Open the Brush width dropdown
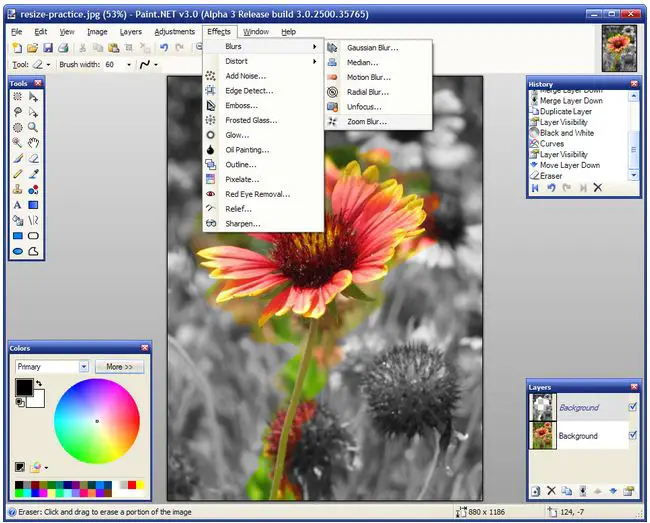Viewport: 650px width, 523px height. pyautogui.click(x=129, y=65)
